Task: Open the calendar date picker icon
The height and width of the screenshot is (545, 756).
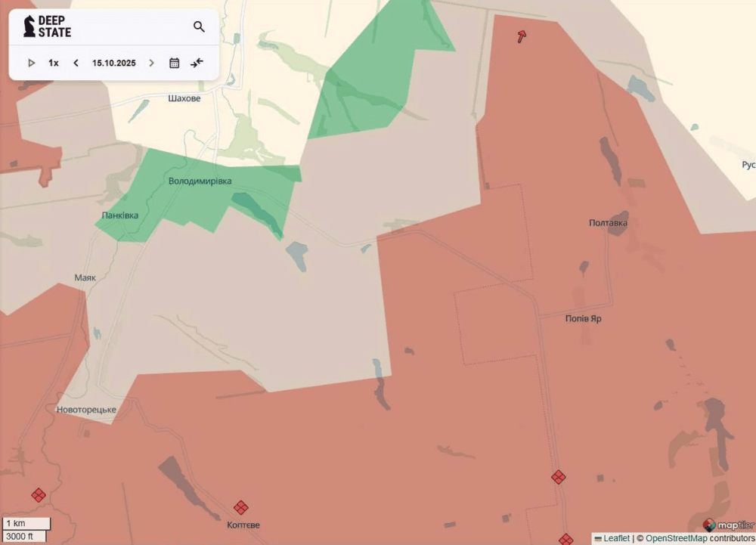Action: tap(174, 63)
